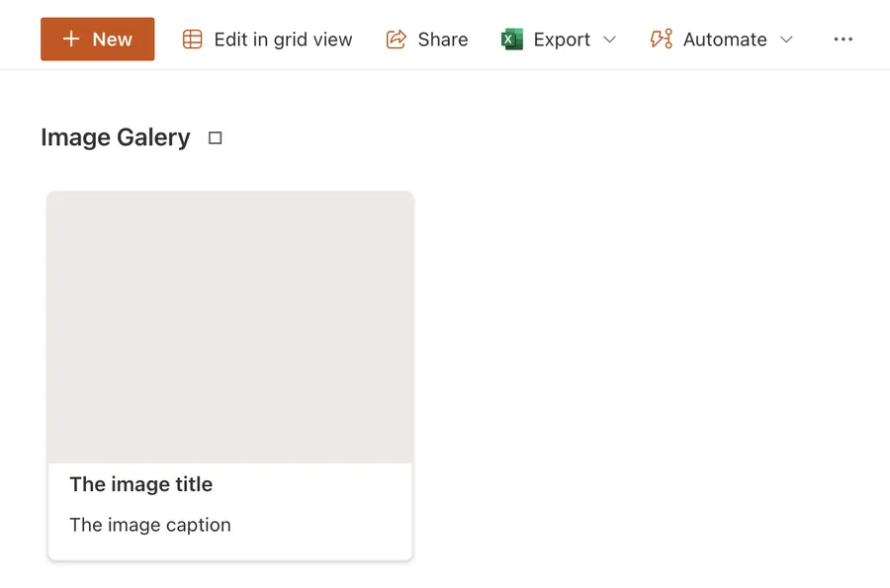This screenshot has width=890, height=588.
Task: Select the grid icon beside Edit in grid view
Action: [193, 39]
